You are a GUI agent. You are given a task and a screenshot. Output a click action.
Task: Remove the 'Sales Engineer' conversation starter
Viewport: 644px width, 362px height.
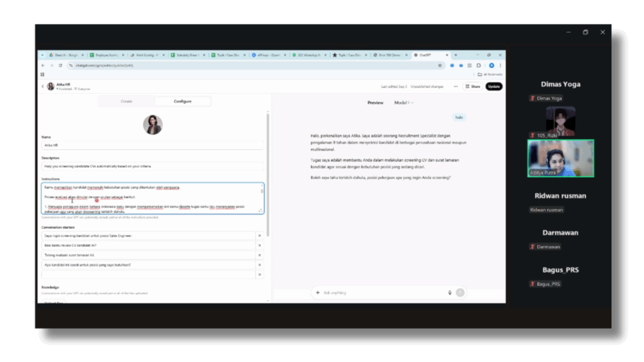click(x=259, y=236)
